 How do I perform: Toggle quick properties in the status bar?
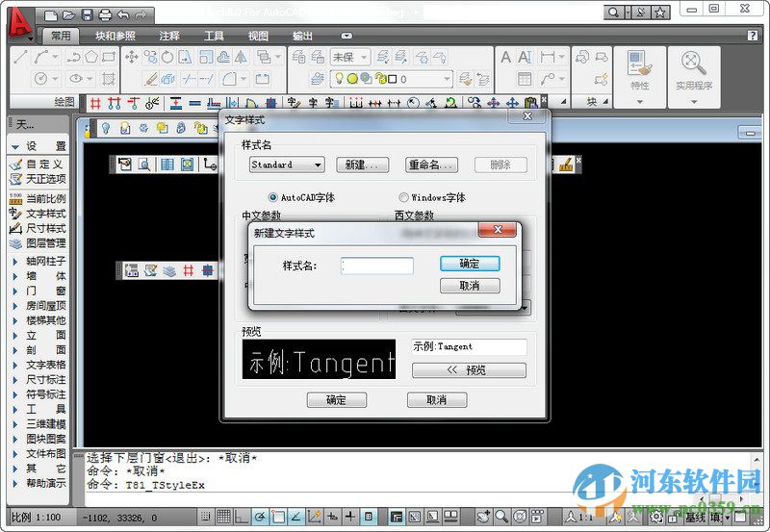[x=369, y=517]
